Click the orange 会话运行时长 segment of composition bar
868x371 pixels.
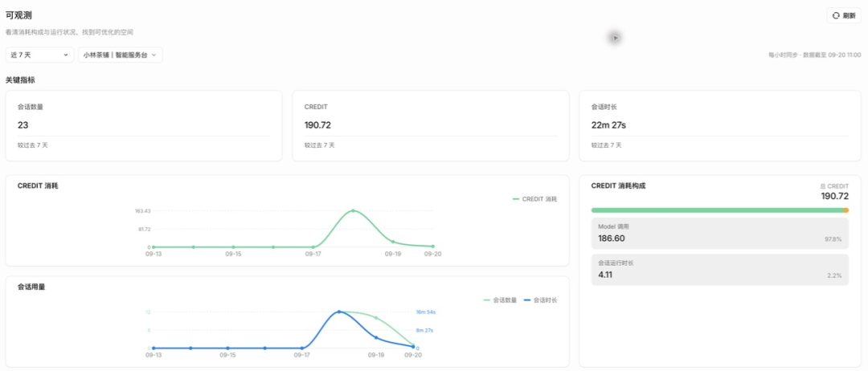coord(845,210)
